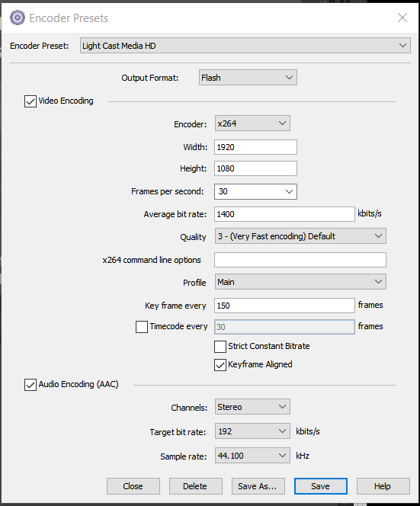The width and height of the screenshot is (420, 506).
Task: Expand the Output Format dropdown
Action: 248,78
